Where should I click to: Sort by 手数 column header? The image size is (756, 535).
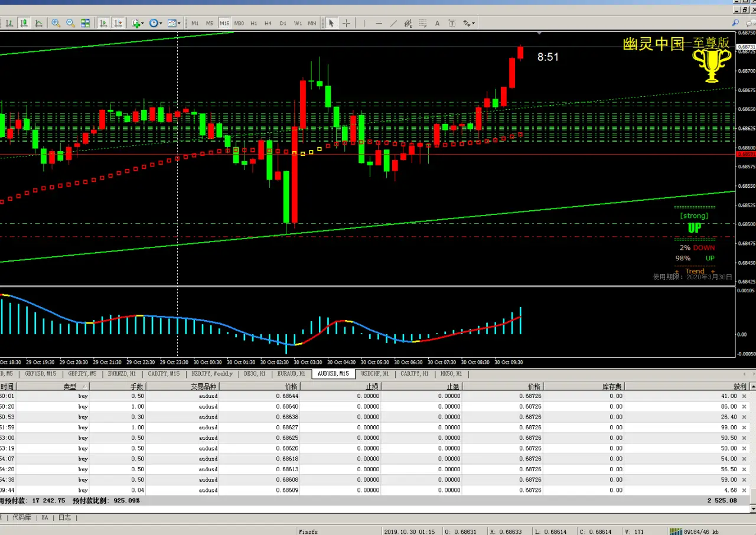coord(117,387)
